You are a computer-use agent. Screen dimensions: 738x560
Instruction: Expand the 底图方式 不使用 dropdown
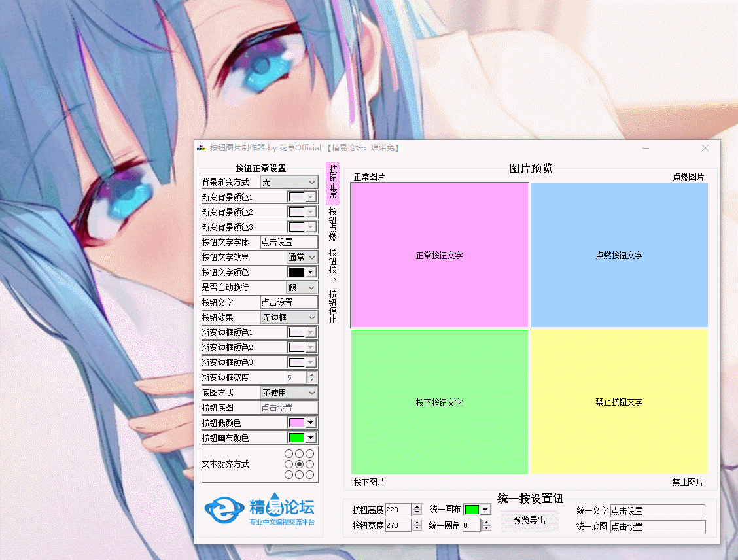point(289,393)
